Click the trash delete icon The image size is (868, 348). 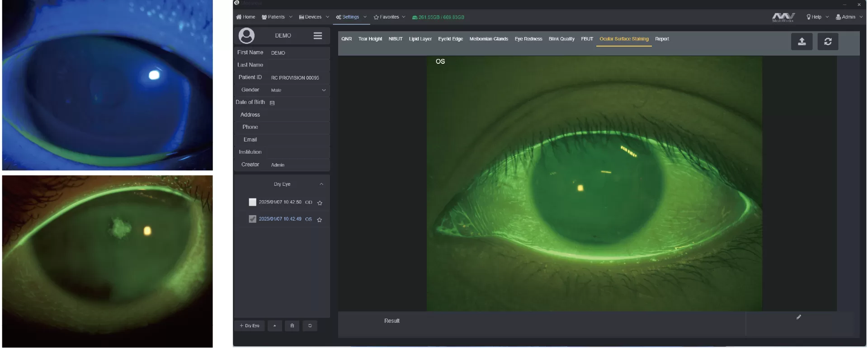(x=292, y=325)
